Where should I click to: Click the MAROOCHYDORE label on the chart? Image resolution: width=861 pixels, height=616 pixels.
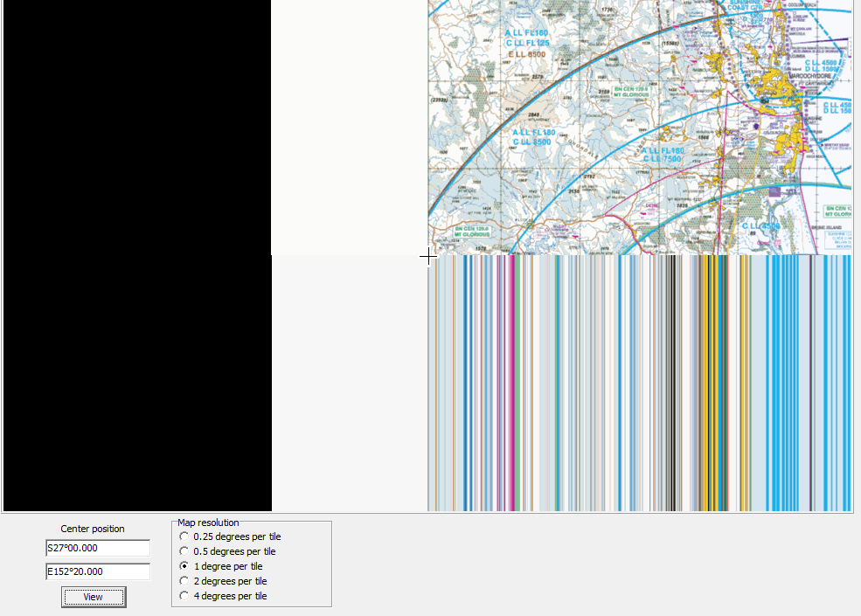coord(810,76)
